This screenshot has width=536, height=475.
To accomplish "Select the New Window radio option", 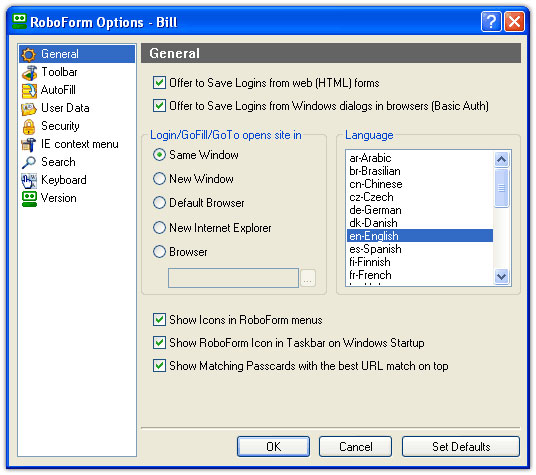I will coord(159,179).
